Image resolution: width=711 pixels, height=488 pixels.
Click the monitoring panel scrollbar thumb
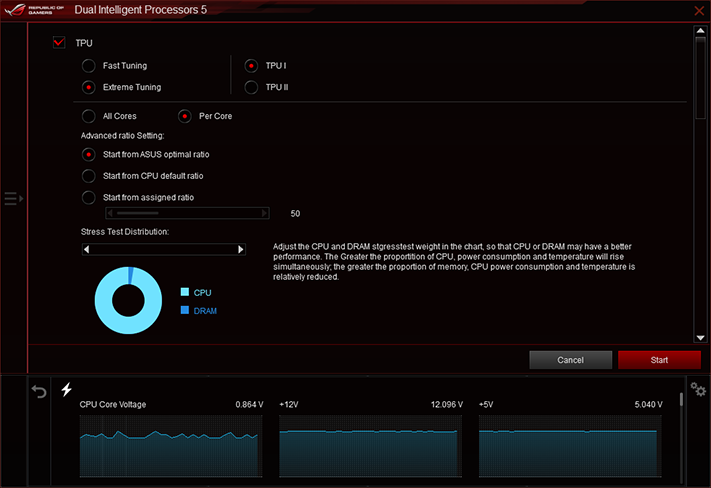(x=682, y=400)
